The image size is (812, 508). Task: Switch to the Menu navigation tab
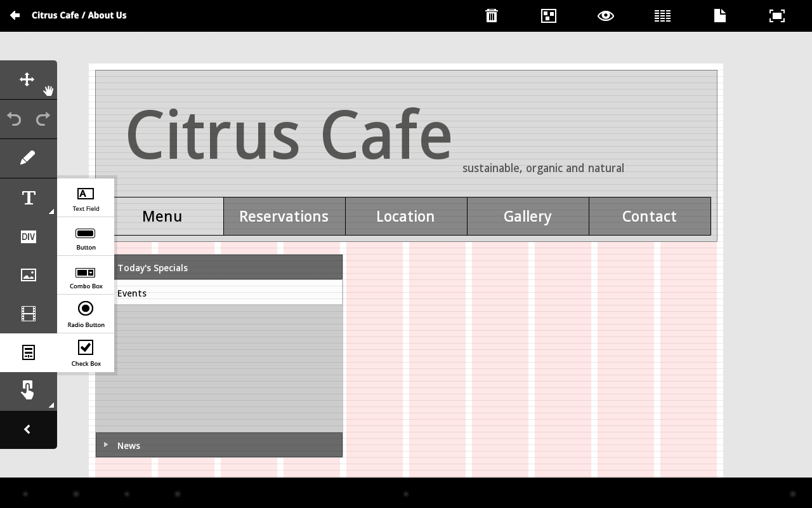[x=162, y=216]
